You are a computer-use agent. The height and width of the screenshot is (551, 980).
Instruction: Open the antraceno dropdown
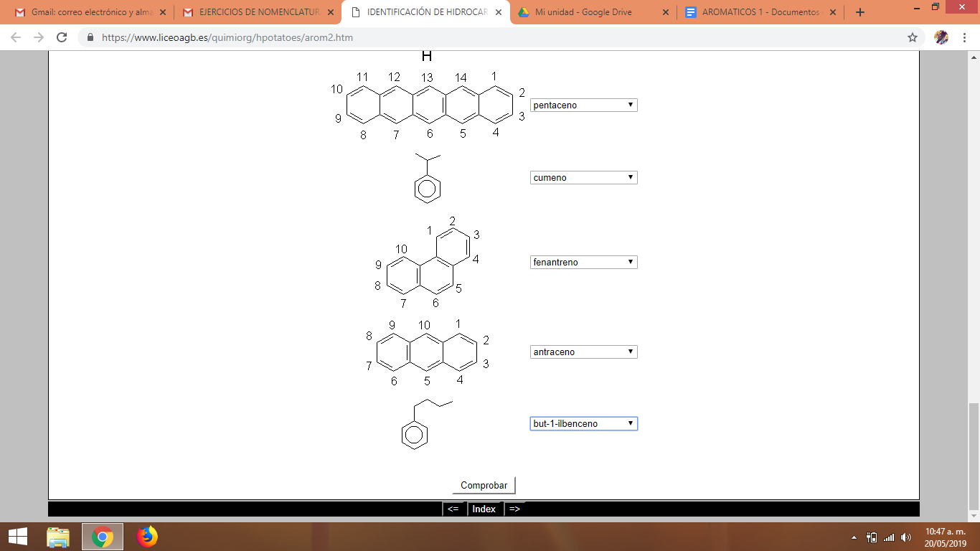583,352
